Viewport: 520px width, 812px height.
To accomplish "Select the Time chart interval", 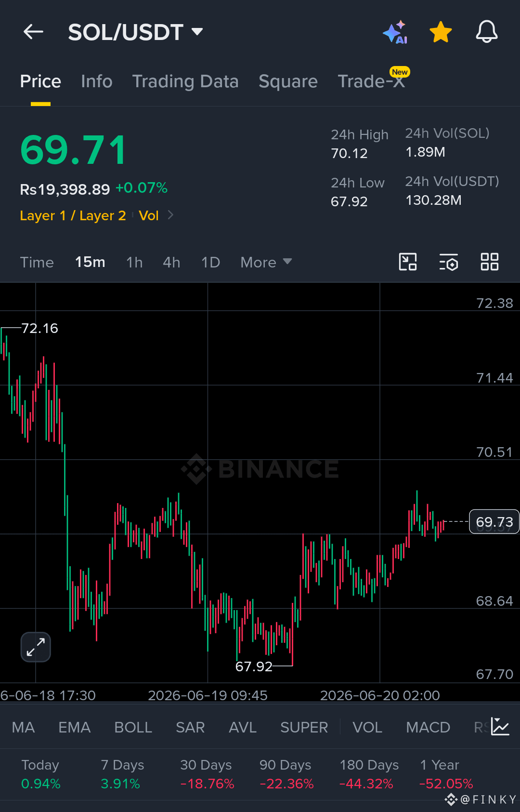I will tap(37, 262).
